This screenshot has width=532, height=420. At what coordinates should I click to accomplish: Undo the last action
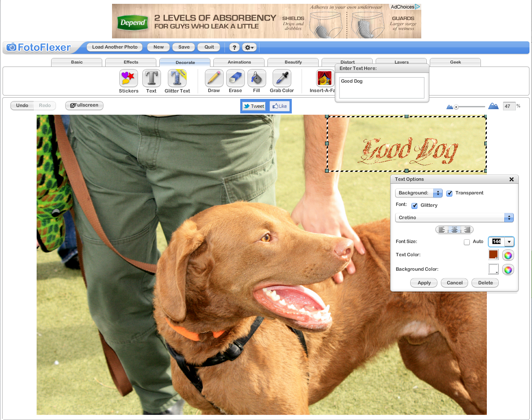coord(22,105)
